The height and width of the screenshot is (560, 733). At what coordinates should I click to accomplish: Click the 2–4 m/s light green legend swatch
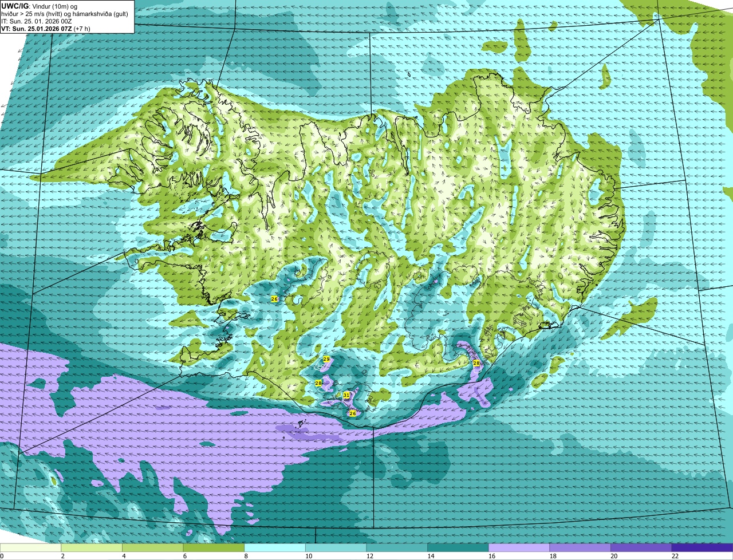[x=92, y=547]
